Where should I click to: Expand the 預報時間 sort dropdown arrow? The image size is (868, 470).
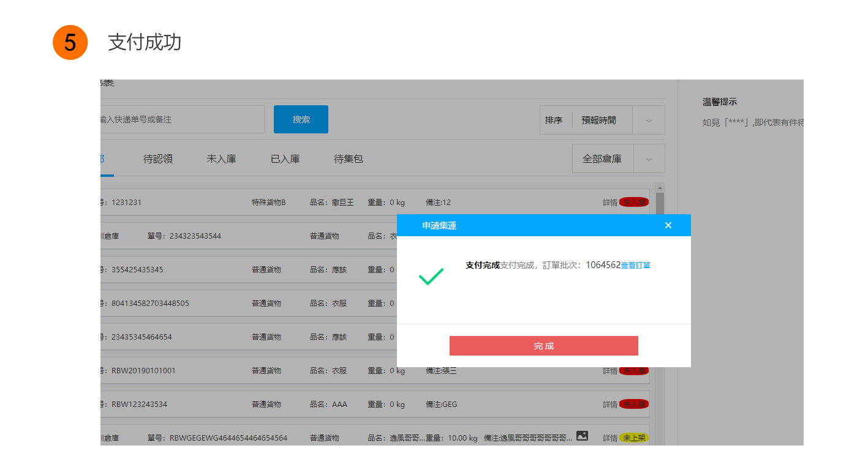coord(648,121)
